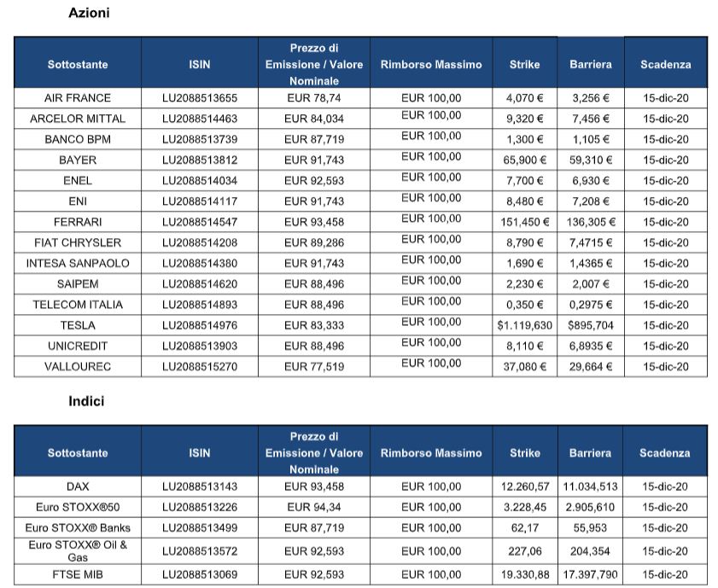Click DAX barrier 11.034,513
This screenshot has width=718, height=588.
point(590,486)
